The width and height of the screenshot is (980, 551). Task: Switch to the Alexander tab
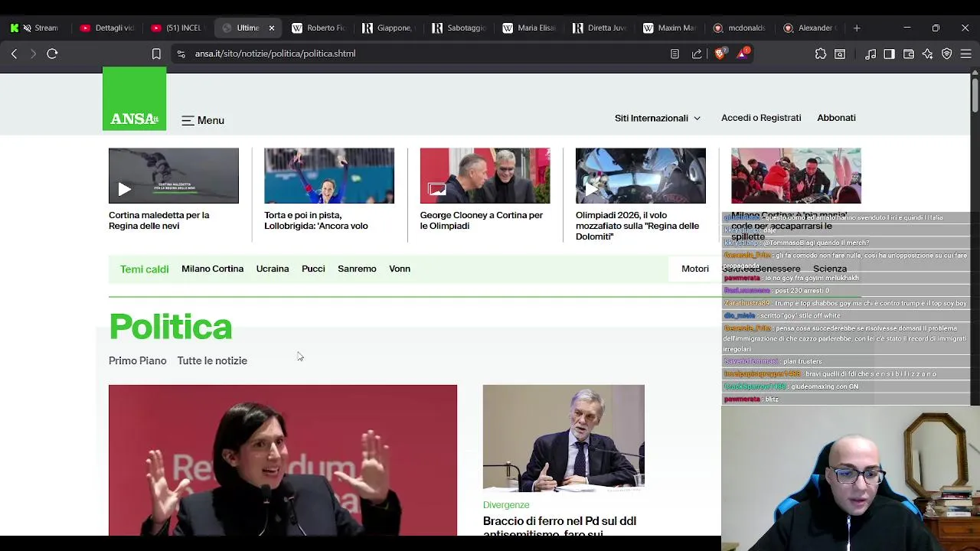coord(809,28)
